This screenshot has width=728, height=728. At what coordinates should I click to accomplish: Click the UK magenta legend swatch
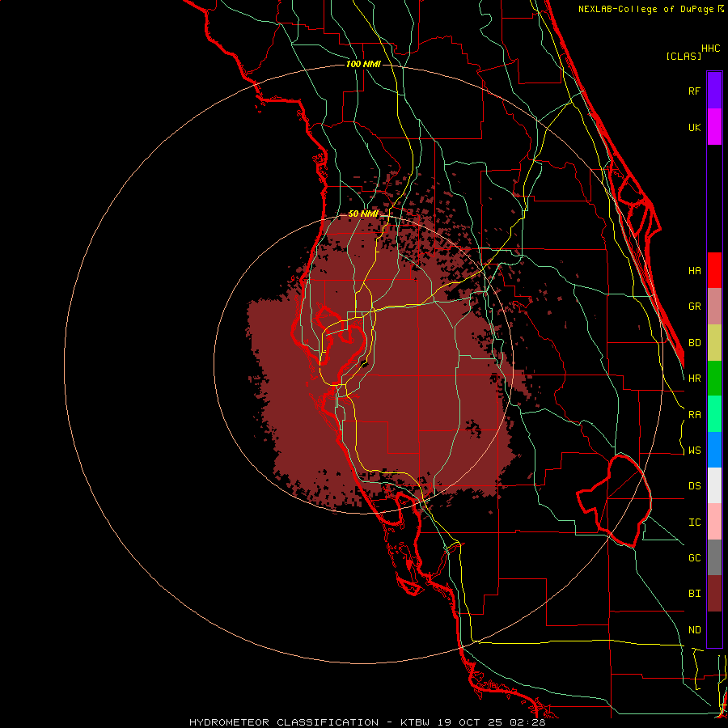714,127
